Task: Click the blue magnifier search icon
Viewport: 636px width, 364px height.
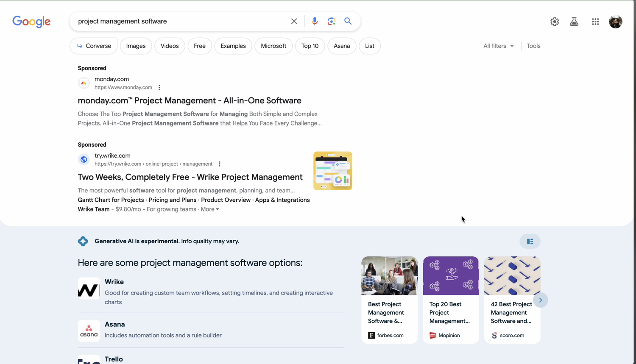Action: point(348,21)
